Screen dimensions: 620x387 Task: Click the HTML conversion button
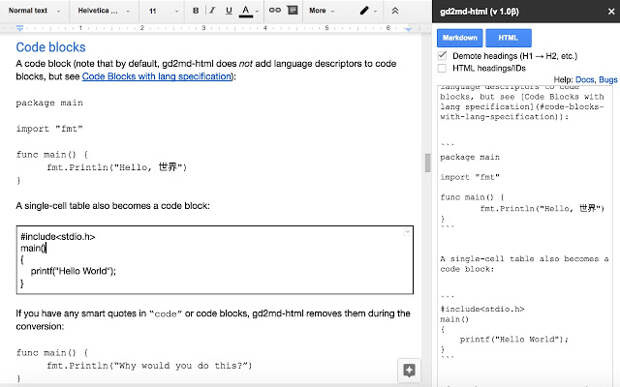click(508, 38)
